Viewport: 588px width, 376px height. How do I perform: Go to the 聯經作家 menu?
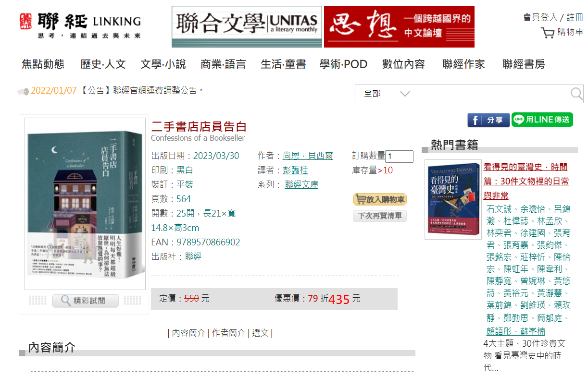point(463,64)
